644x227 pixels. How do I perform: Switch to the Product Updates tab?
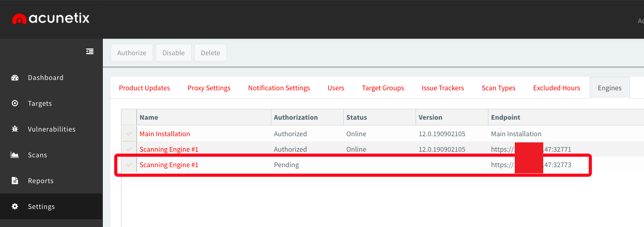[144, 88]
